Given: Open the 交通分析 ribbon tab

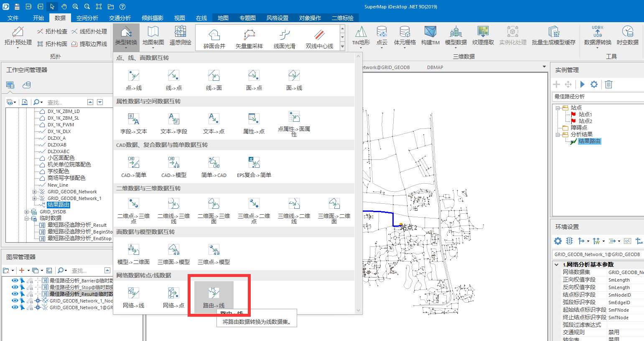Looking at the screenshot, I should 120,18.
